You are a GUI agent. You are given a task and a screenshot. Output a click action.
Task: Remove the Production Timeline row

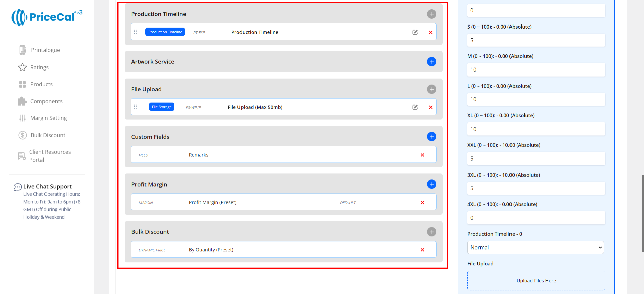click(x=431, y=32)
